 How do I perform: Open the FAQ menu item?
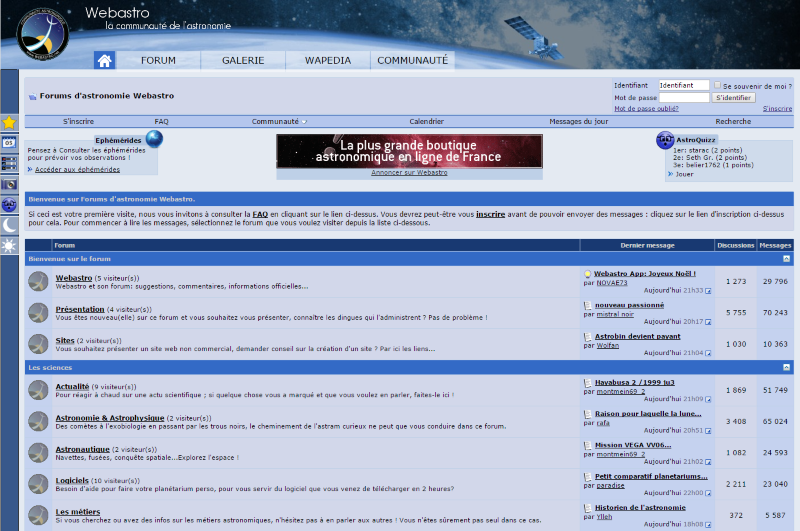point(161,121)
